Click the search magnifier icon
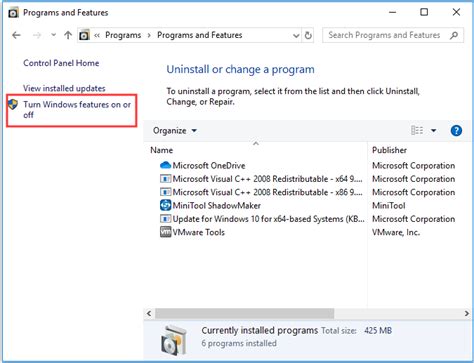Viewport: 474px width, 363px height. 454,35
